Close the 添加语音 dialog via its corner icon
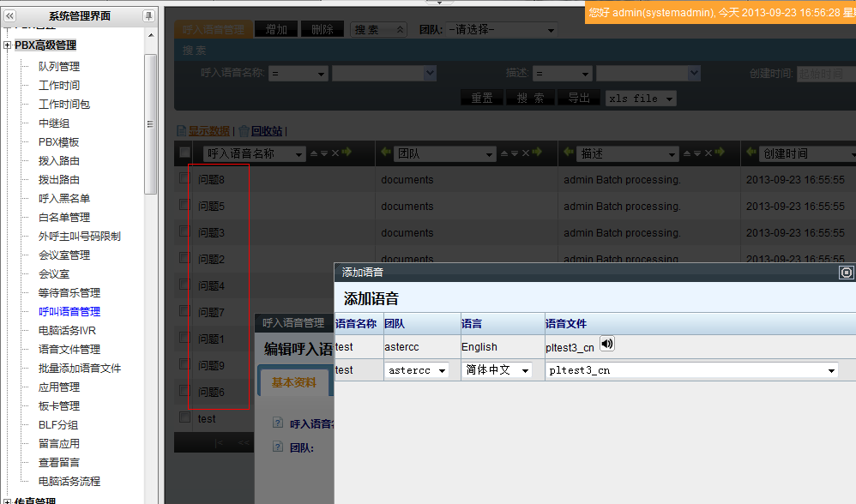 click(846, 273)
